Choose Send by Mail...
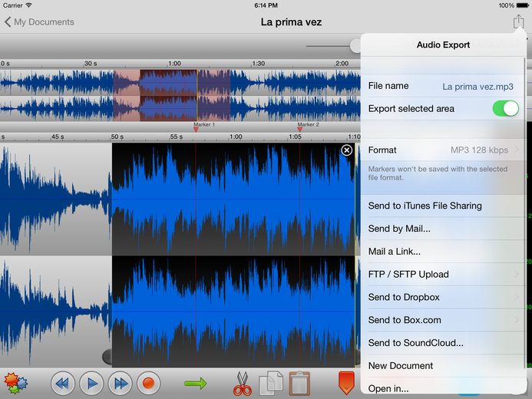532x399 pixels. (x=443, y=229)
